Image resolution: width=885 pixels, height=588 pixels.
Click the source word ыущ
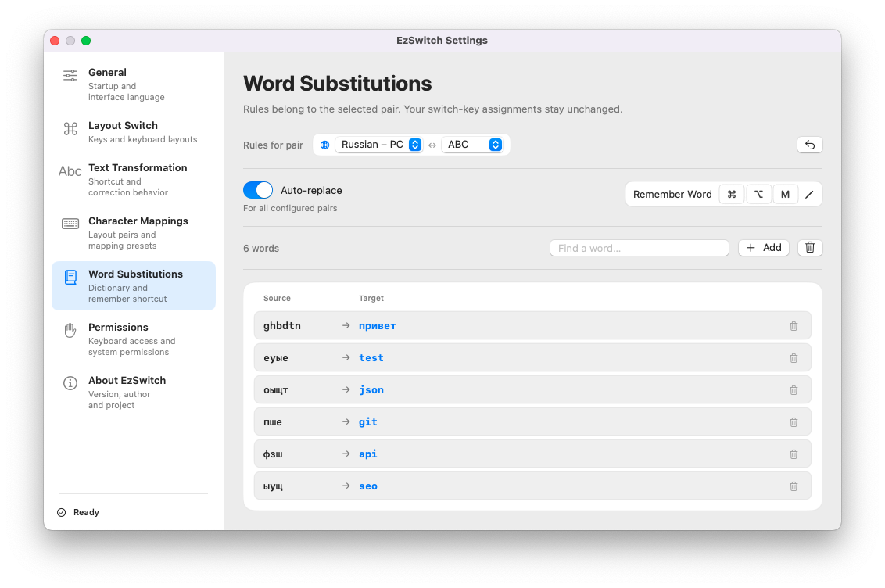(x=273, y=486)
